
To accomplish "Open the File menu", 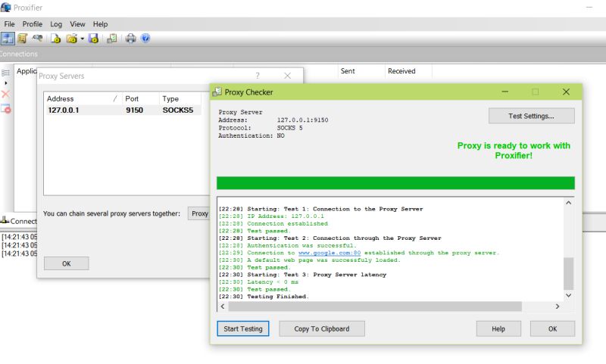I will pyautogui.click(x=9, y=24).
